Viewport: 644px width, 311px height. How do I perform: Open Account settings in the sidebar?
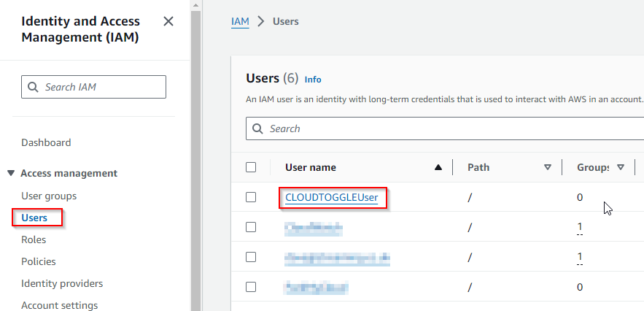pyautogui.click(x=59, y=305)
